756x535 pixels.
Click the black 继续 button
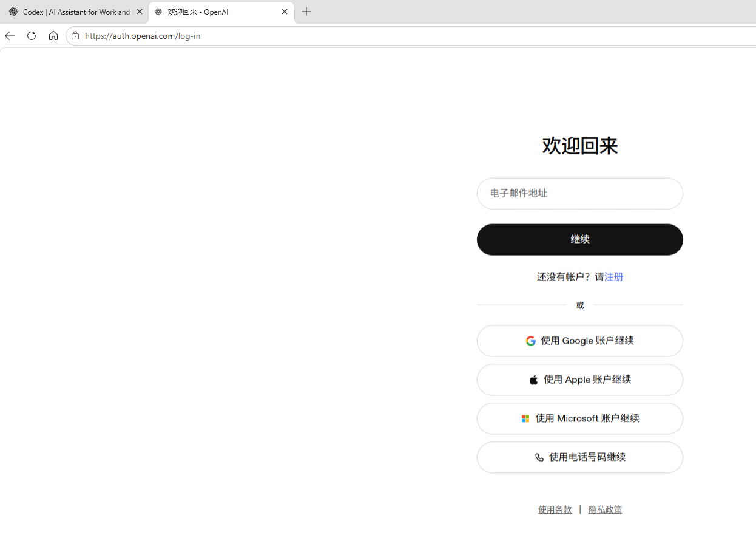pyautogui.click(x=579, y=239)
